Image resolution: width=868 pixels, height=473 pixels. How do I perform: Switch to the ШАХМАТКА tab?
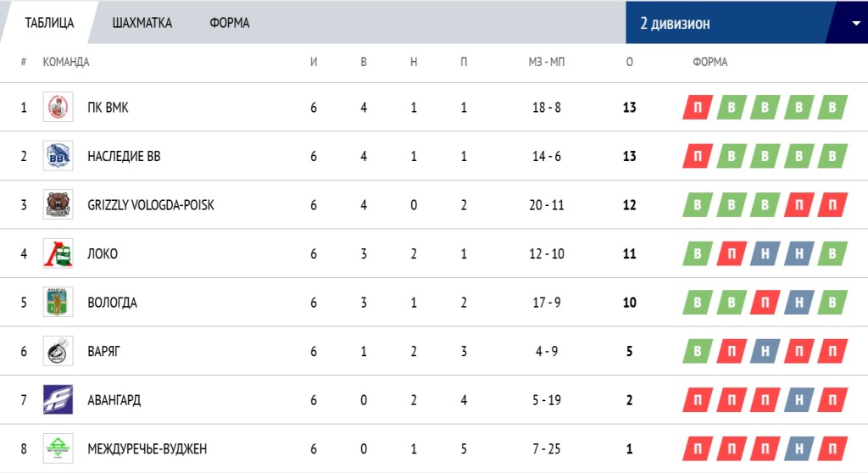pyautogui.click(x=142, y=23)
